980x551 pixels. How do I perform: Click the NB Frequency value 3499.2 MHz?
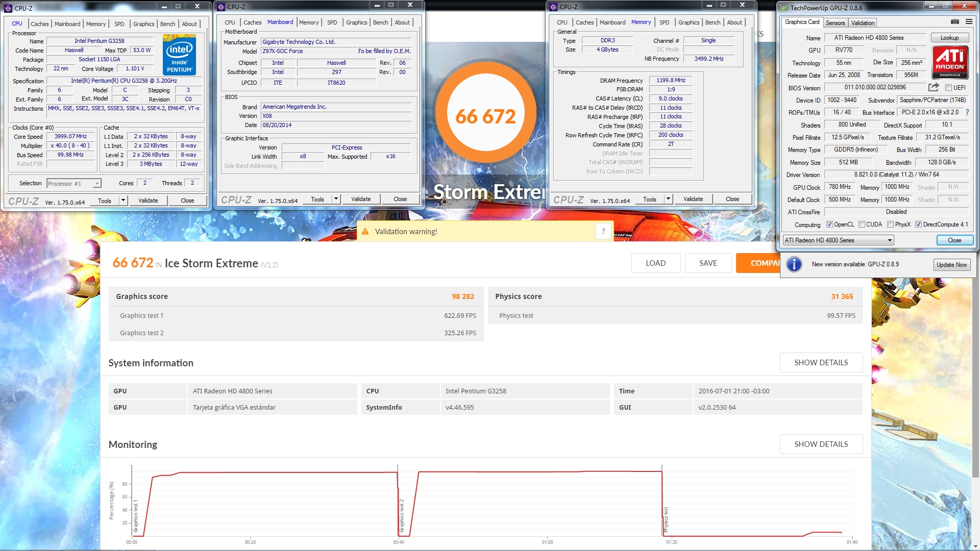(708, 59)
